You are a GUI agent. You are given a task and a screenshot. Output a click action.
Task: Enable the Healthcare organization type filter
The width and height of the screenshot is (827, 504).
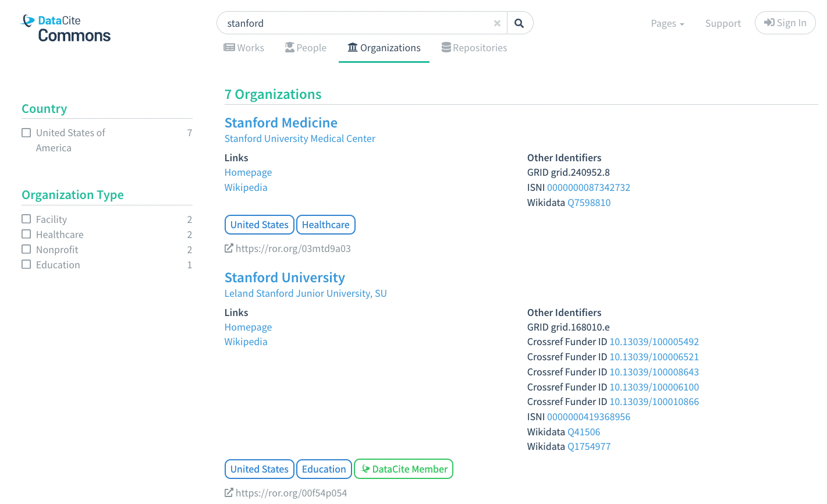pos(26,234)
